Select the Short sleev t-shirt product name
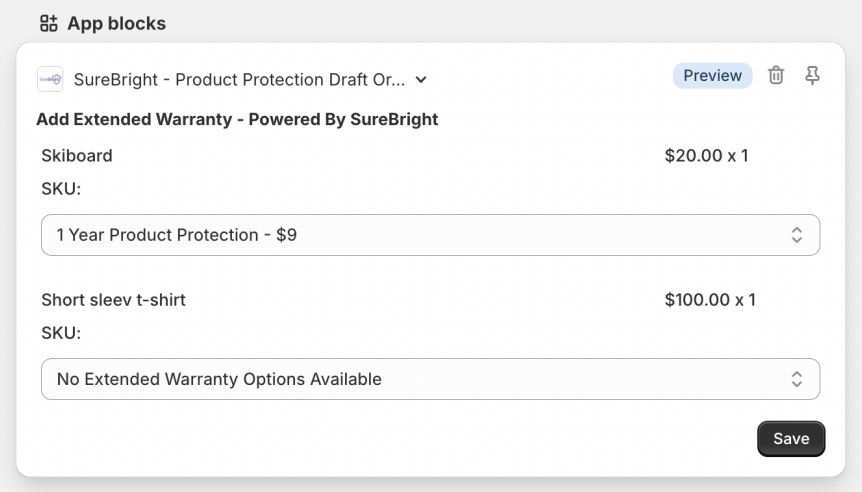This screenshot has width=862, height=492. point(114,300)
